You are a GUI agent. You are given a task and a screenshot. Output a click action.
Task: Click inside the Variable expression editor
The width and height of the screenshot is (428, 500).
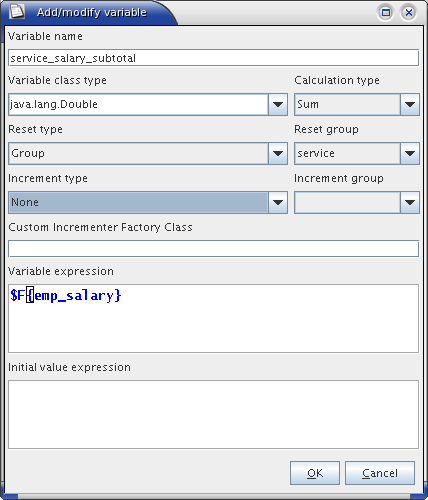point(213,318)
